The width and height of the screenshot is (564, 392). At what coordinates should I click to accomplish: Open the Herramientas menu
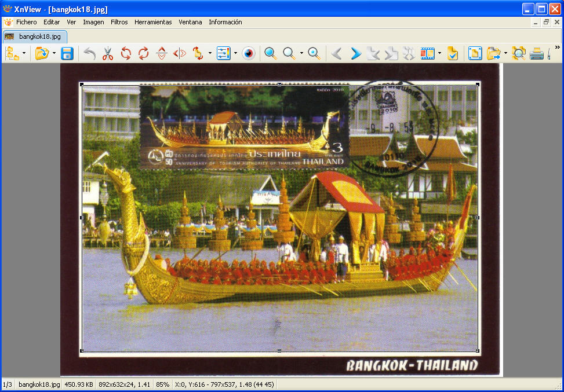(x=153, y=22)
